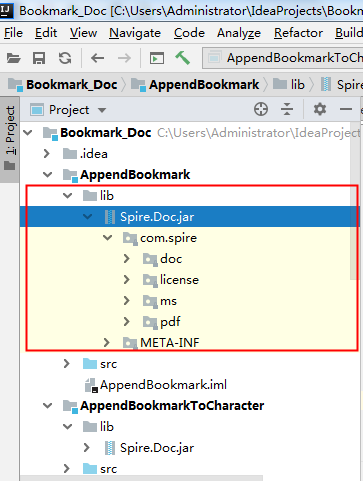Collapse the com.spire package
The height and width of the screenshot is (481, 363).
click(x=107, y=238)
